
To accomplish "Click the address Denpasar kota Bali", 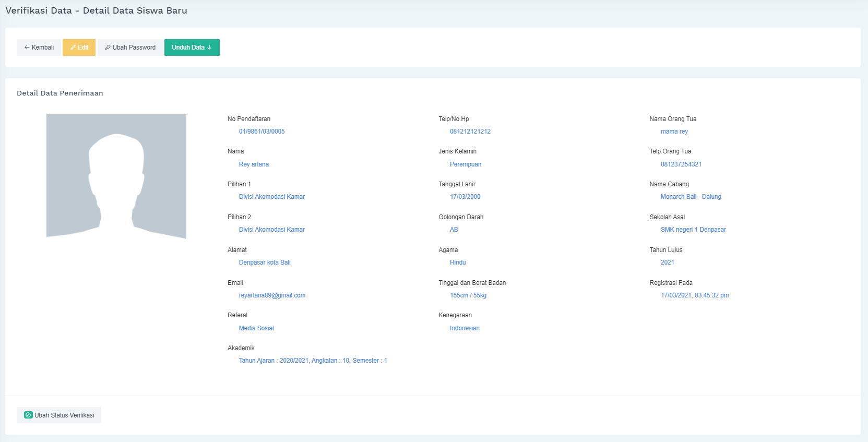I will tap(265, 262).
